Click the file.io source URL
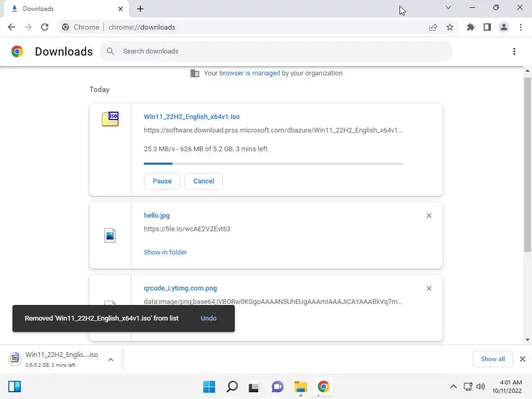Screen dimensions: 532x399 pyautogui.click(x=187, y=229)
